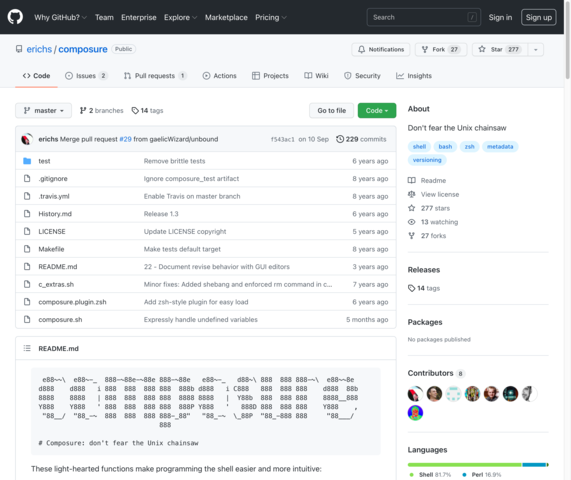Image resolution: width=571 pixels, height=480 pixels.
Task: Open pull request #29 link
Action: point(125,139)
